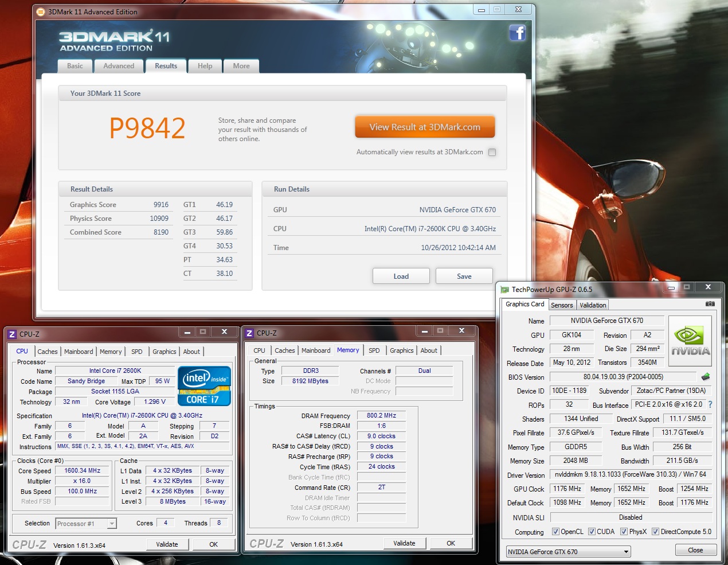The width and height of the screenshot is (728, 565).
Task: Toggle the CUDA checkbox in GPU-Z
Action: (592, 532)
